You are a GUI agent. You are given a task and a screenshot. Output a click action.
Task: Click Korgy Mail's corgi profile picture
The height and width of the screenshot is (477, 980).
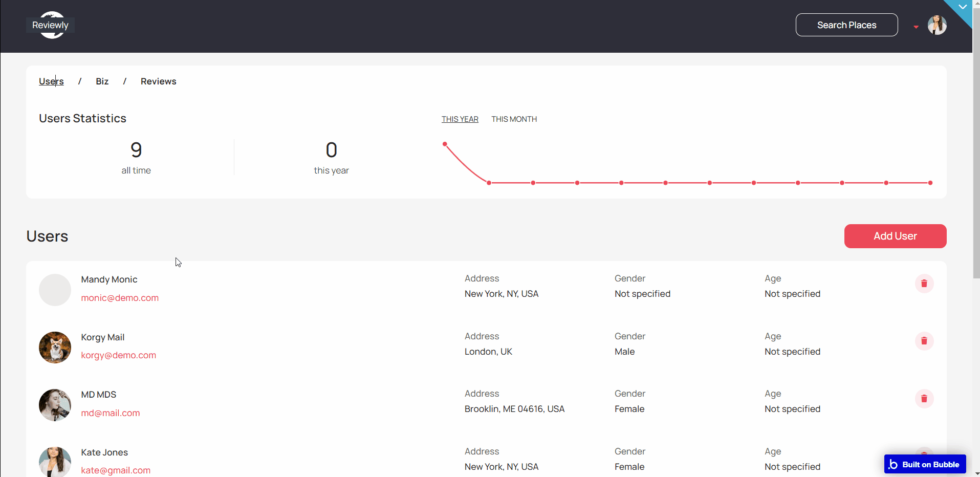55,348
